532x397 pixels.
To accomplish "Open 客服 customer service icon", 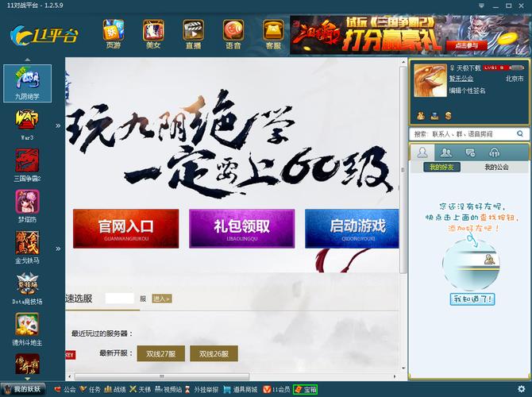I will (x=272, y=35).
